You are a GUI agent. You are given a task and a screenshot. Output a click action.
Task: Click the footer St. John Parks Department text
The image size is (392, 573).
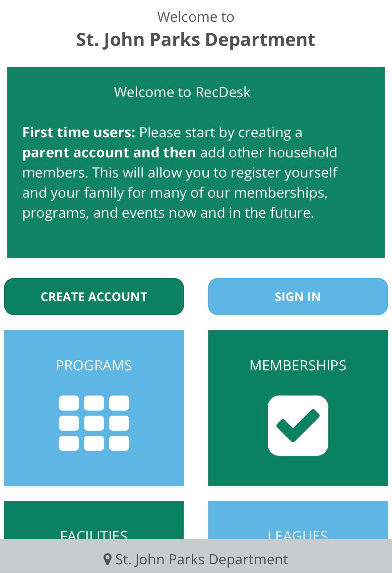point(201,559)
